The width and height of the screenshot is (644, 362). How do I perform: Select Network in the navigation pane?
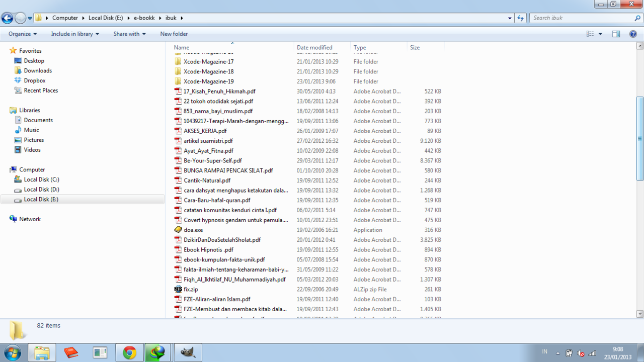pos(30,219)
